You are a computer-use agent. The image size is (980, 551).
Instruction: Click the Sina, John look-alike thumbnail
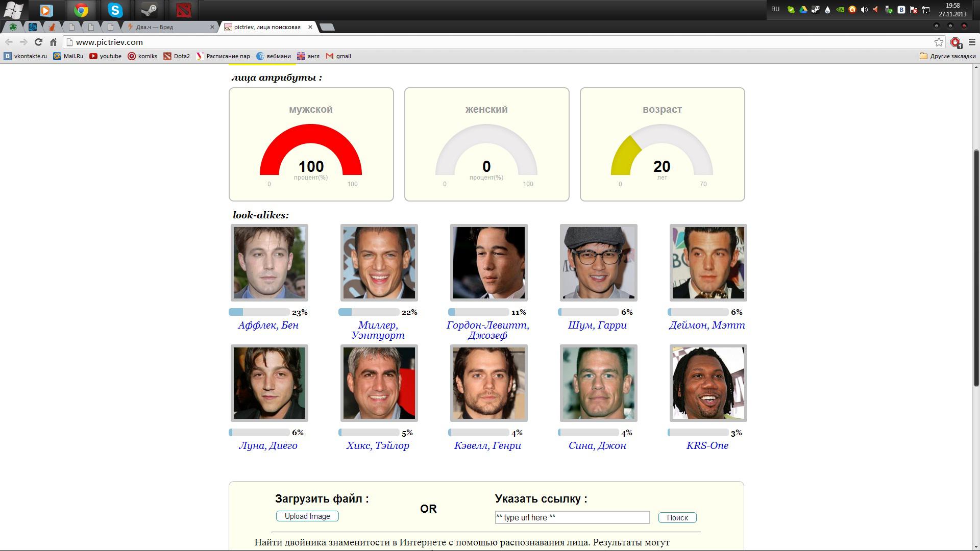coord(598,383)
